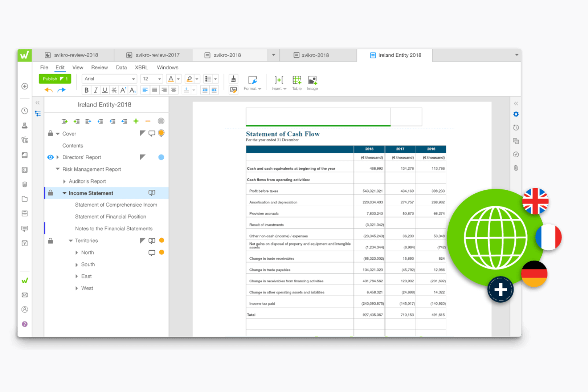Screen dimensions: 588x392
Task: Apply bold formatting to text
Action: 86,90
